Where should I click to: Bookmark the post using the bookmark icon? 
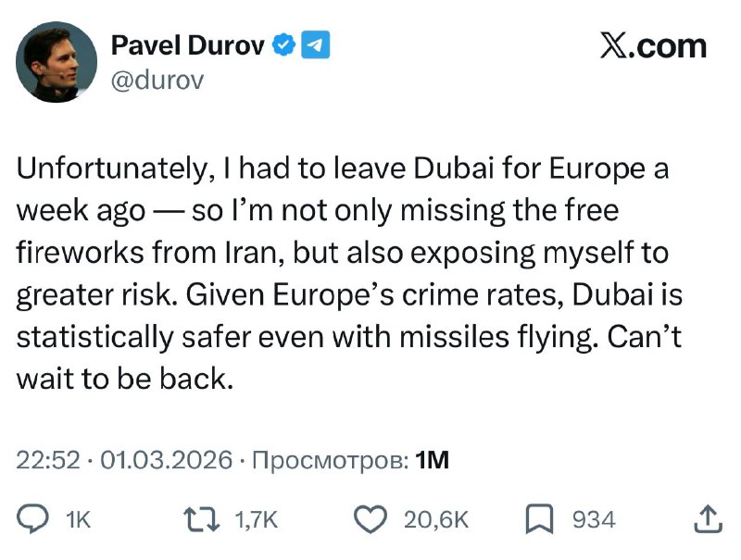pyautogui.click(x=538, y=519)
